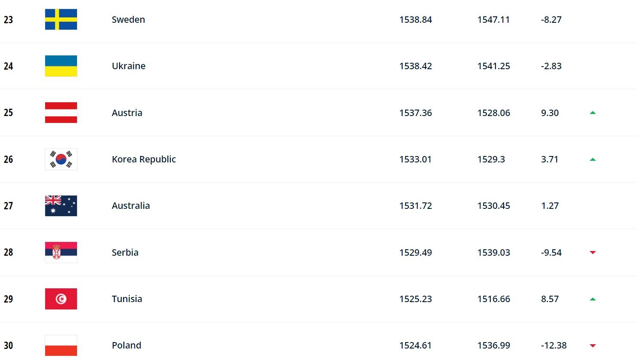This screenshot has height=364, width=637.
Task: Select Tunisia's total points 1525.23
Action: tap(415, 299)
